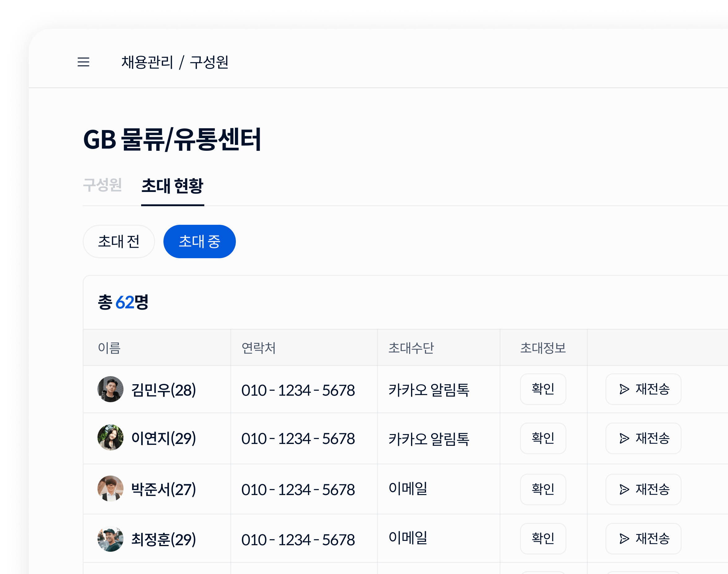The width and height of the screenshot is (728, 574).
Task: Select the 초대 현황 tab
Action: pos(172,186)
